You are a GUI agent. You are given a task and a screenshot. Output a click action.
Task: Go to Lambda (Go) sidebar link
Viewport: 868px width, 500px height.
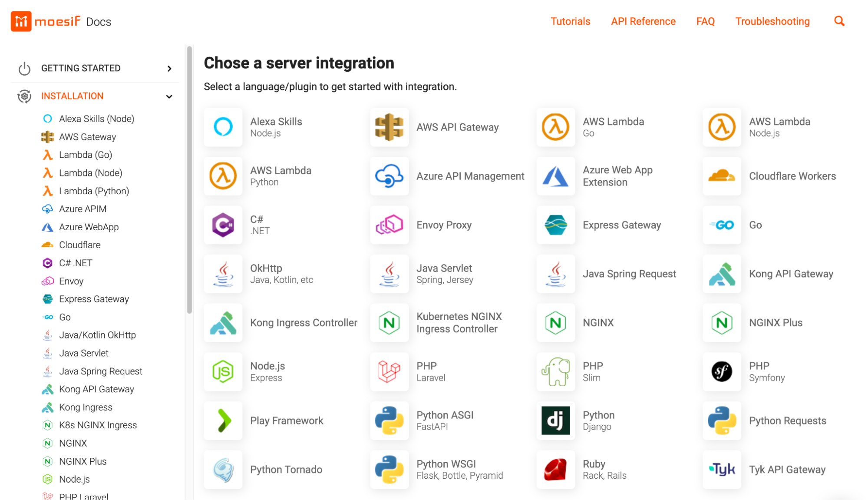tap(86, 155)
